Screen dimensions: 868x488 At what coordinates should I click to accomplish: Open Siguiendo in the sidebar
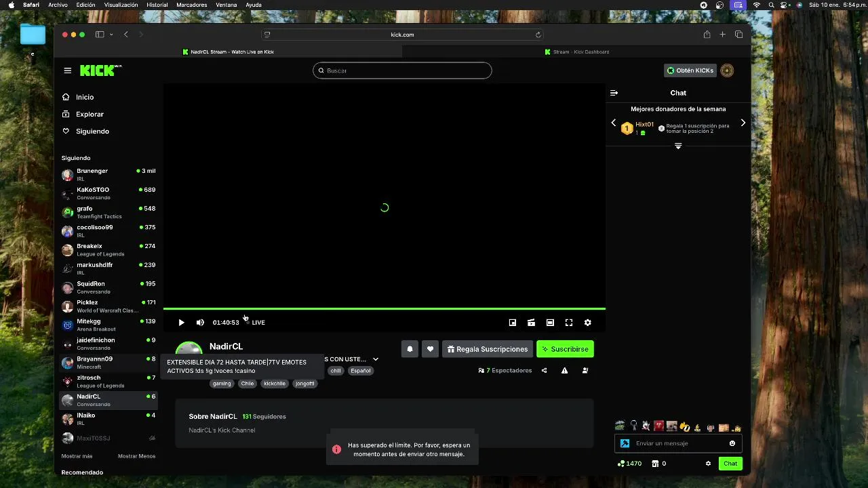point(85,131)
